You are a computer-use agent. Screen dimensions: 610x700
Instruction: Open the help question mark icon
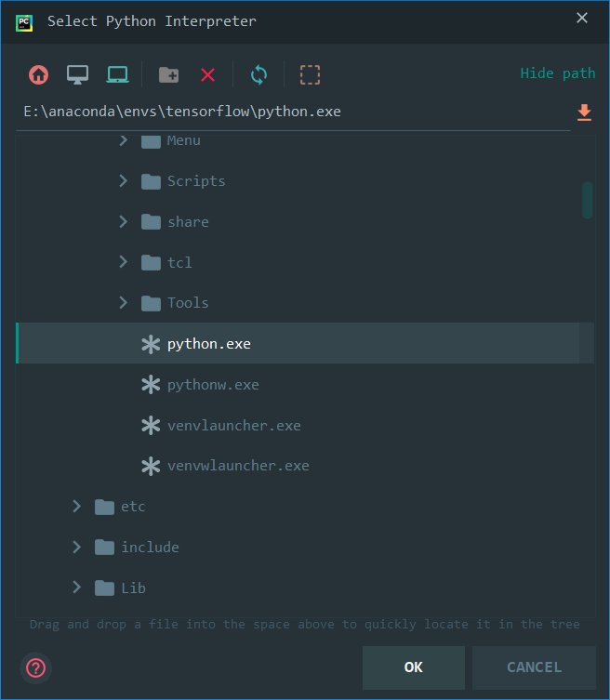(x=35, y=667)
